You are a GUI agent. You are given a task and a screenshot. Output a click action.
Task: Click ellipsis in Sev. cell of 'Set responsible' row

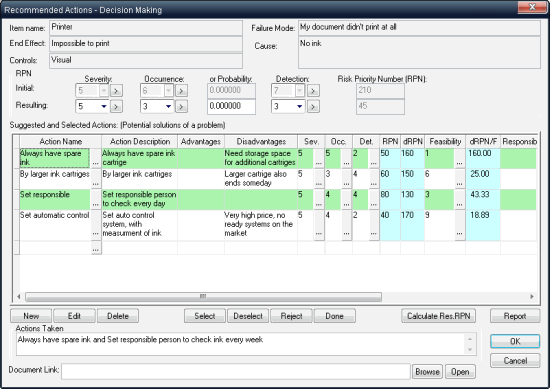pyautogui.click(x=318, y=200)
